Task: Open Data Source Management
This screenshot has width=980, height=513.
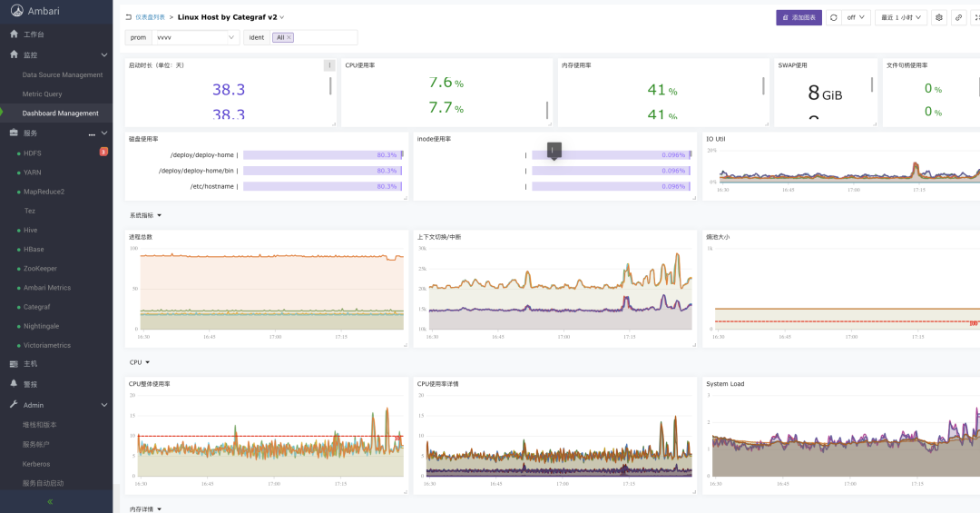Action: coord(63,74)
